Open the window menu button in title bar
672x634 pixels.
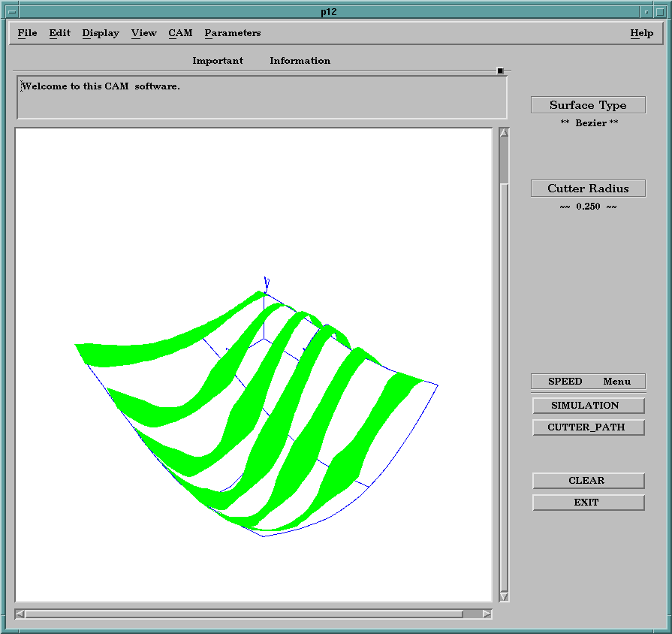pos(12,11)
